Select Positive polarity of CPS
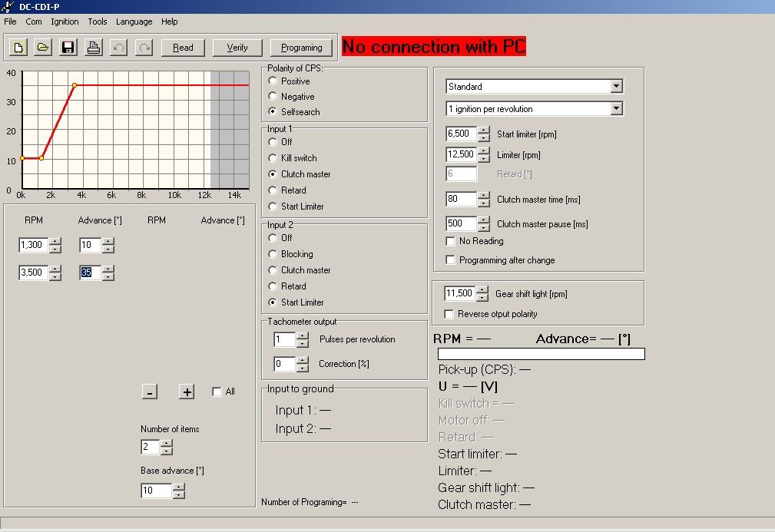 [273, 81]
